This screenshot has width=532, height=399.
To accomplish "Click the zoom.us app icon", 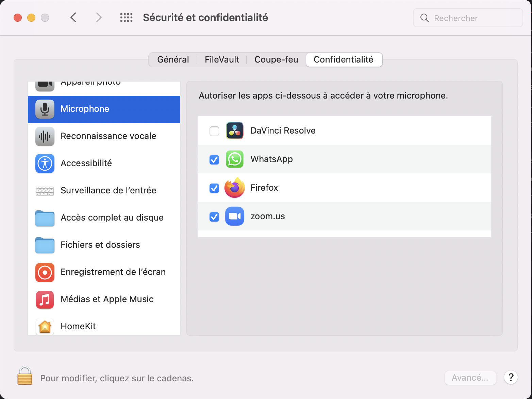I will [235, 216].
